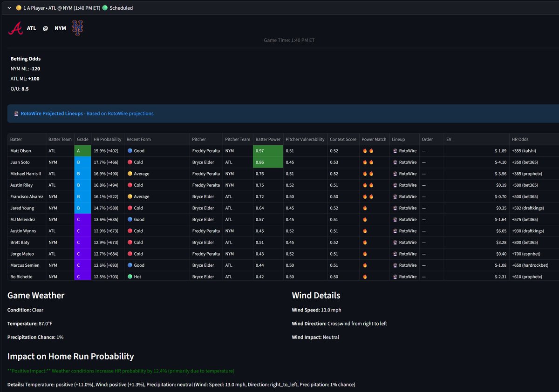This screenshot has height=392, width=559.
Task: Sort table by Context Score column header
Action: pos(343,139)
